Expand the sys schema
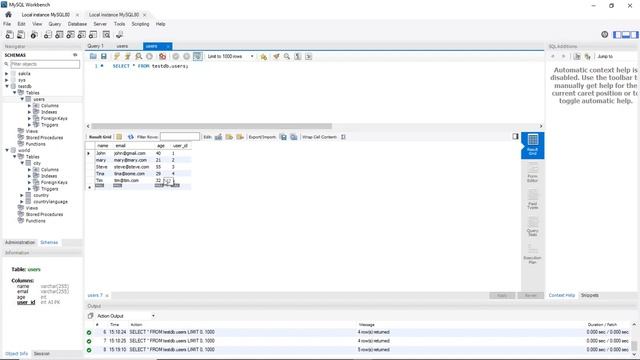 (7, 80)
